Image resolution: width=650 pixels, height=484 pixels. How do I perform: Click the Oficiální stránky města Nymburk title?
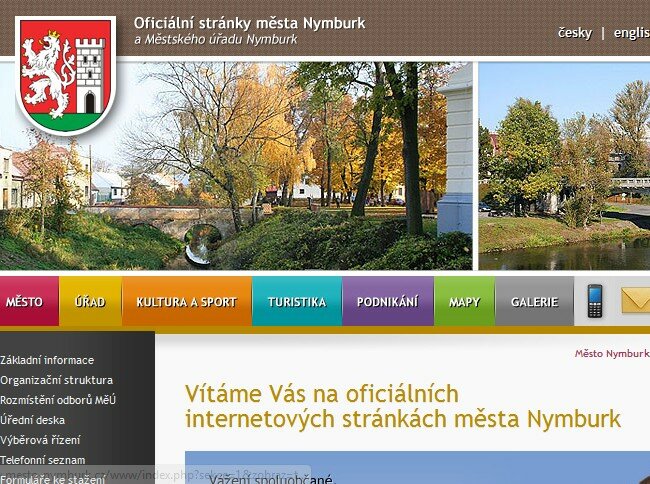pyautogui.click(x=249, y=23)
